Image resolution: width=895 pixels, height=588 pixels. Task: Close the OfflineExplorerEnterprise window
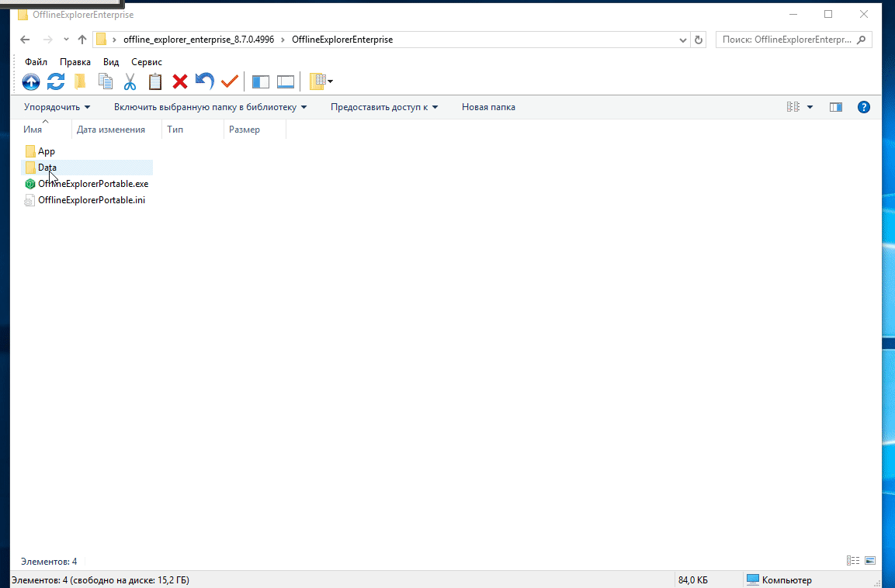(864, 14)
